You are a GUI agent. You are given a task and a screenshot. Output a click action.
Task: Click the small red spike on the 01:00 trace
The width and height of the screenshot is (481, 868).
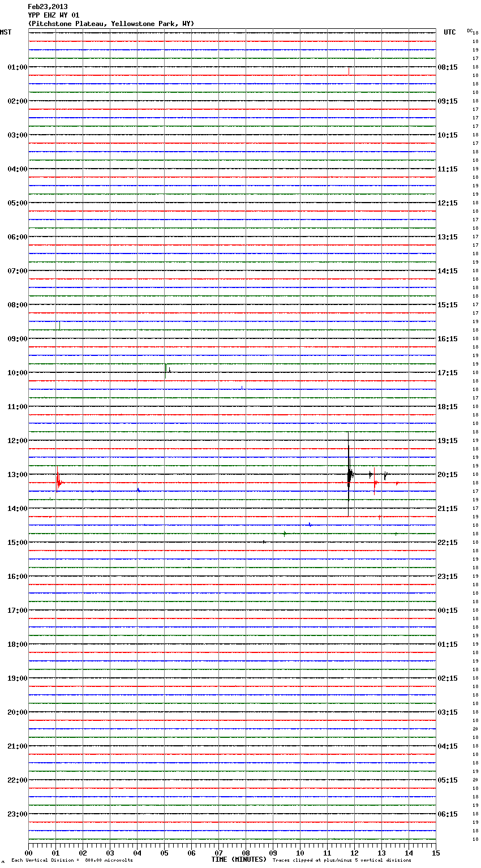(349, 71)
